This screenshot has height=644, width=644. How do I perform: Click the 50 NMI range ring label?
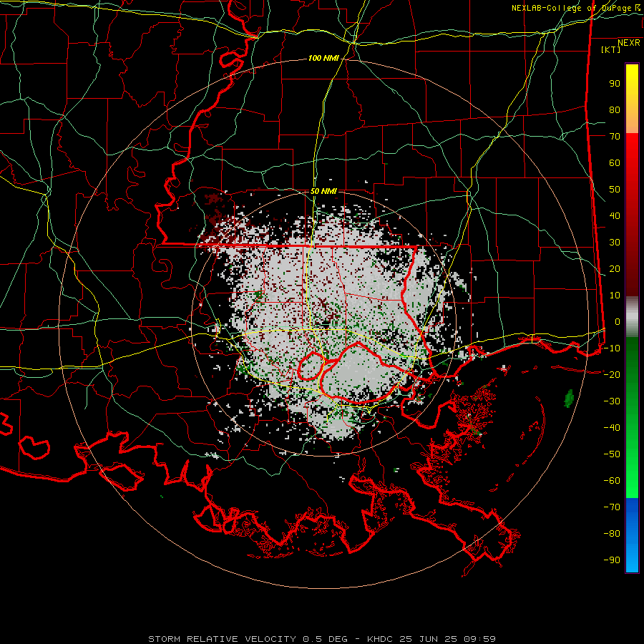coord(323,191)
